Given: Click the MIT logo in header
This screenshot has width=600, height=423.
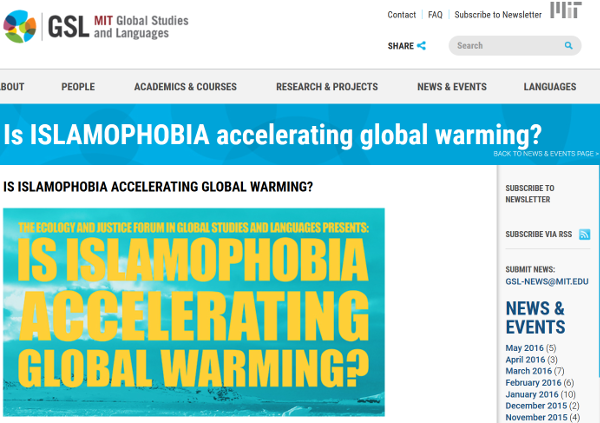Looking at the screenshot, I should click(x=563, y=11).
